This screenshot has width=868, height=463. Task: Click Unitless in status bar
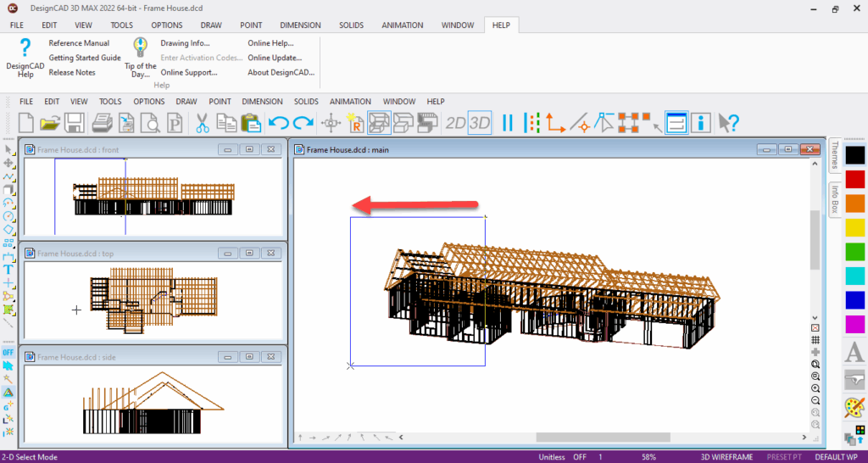[x=551, y=457]
